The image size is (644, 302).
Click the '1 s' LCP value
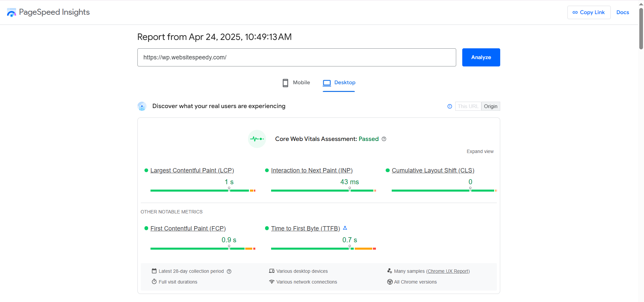(229, 182)
